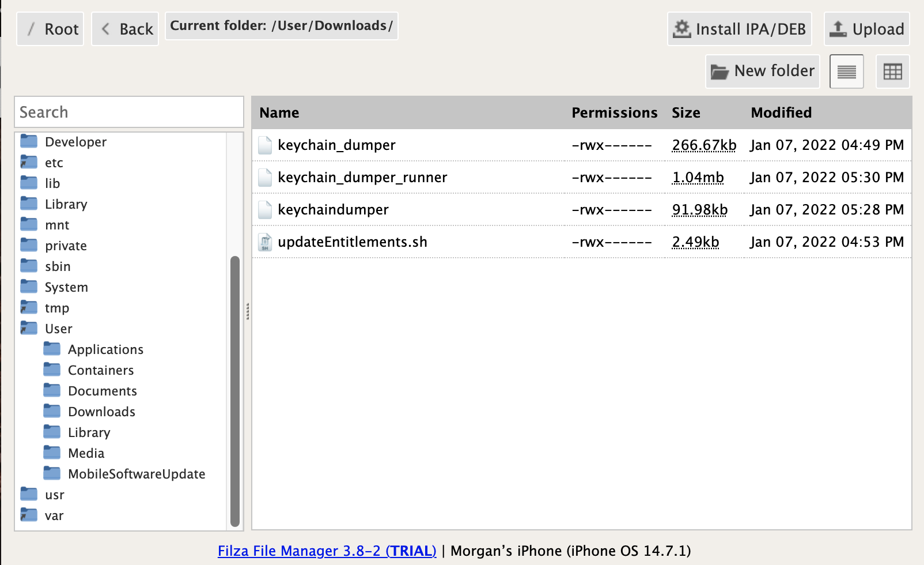
Task: Switch to list view layout
Action: tap(846, 71)
